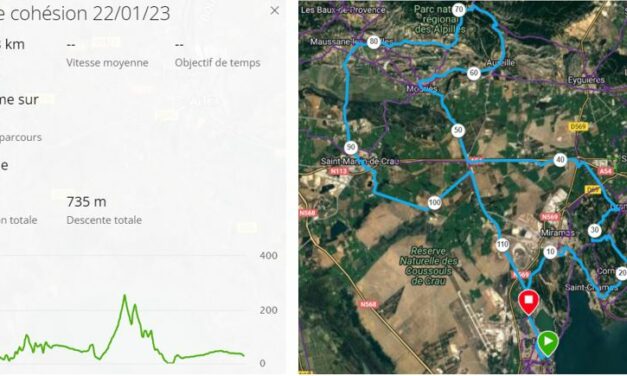Click the Objectif de temps label
This screenshot has width=627, height=376.
coord(218,63)
